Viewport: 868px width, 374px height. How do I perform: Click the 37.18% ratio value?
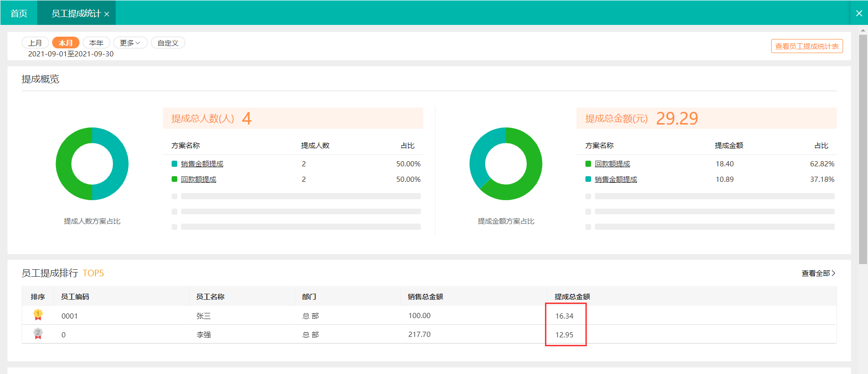pos(822,179)
